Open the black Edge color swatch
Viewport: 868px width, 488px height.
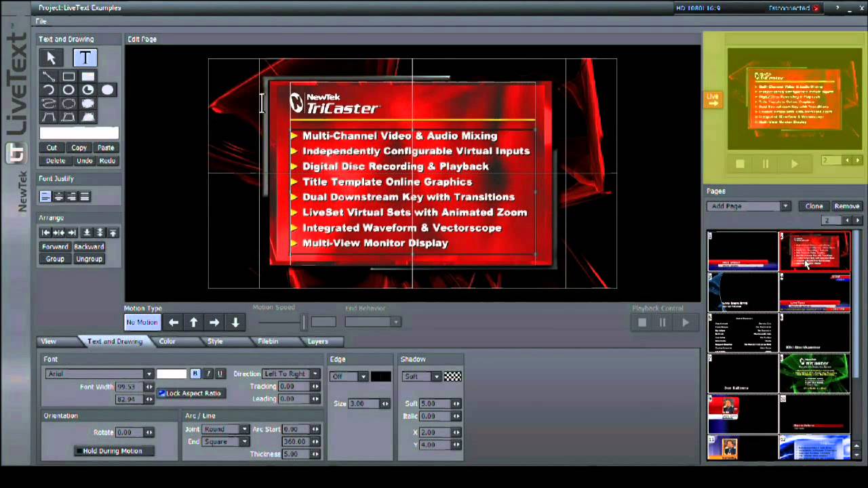(x=380, y=376)
